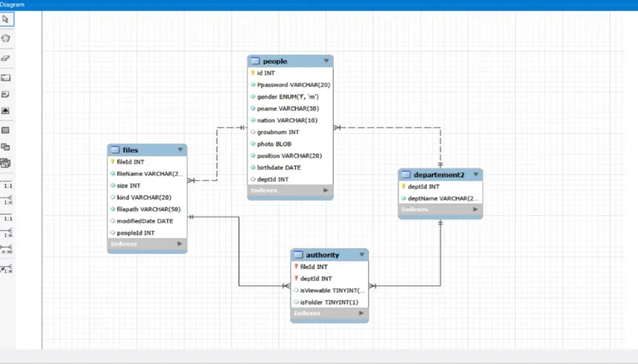Collapse the people table with its header arrow
The image size is (638, 364).
[x=326, y=61]
